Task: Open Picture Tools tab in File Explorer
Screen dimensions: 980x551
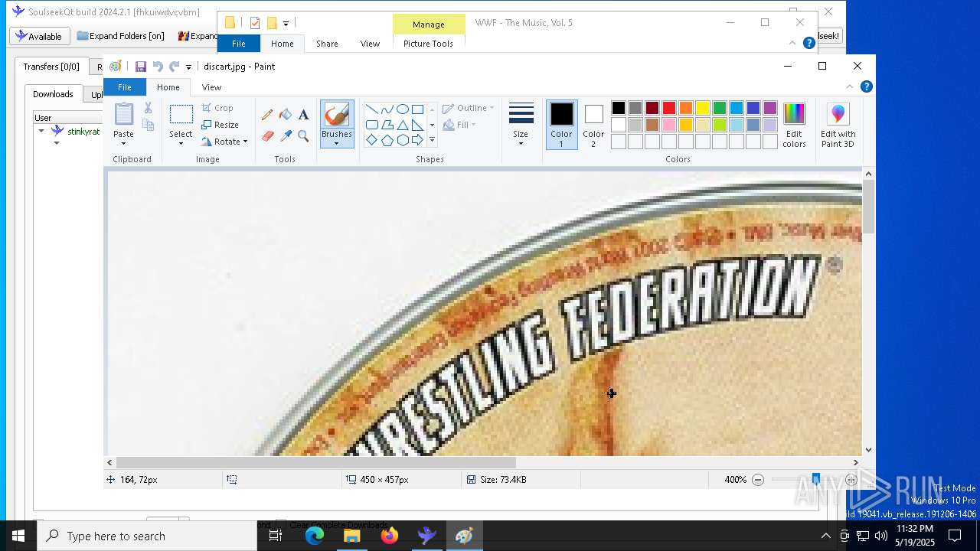Action: [428, 44]
